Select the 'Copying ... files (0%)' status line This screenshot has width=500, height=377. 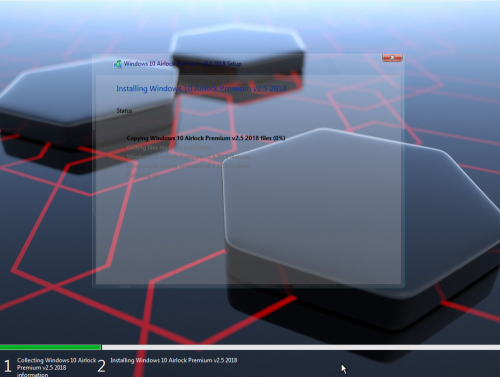point(206,138)
